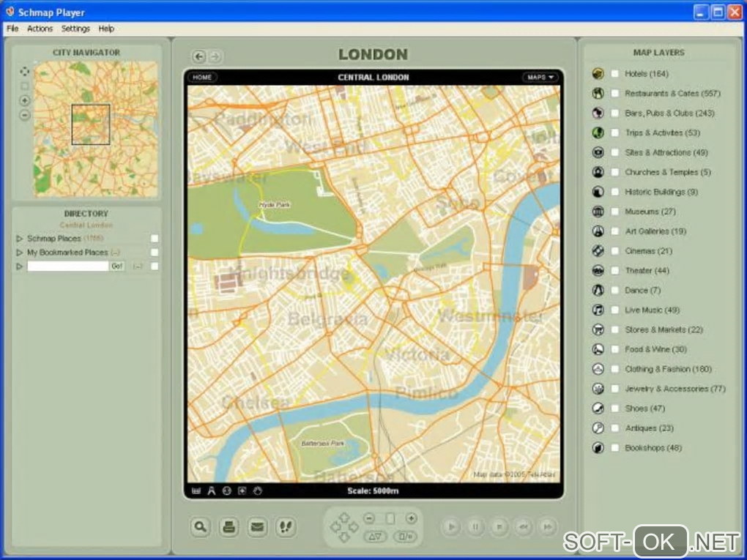
Task: Click the print icon below the map
Action: tap(228, 526)
